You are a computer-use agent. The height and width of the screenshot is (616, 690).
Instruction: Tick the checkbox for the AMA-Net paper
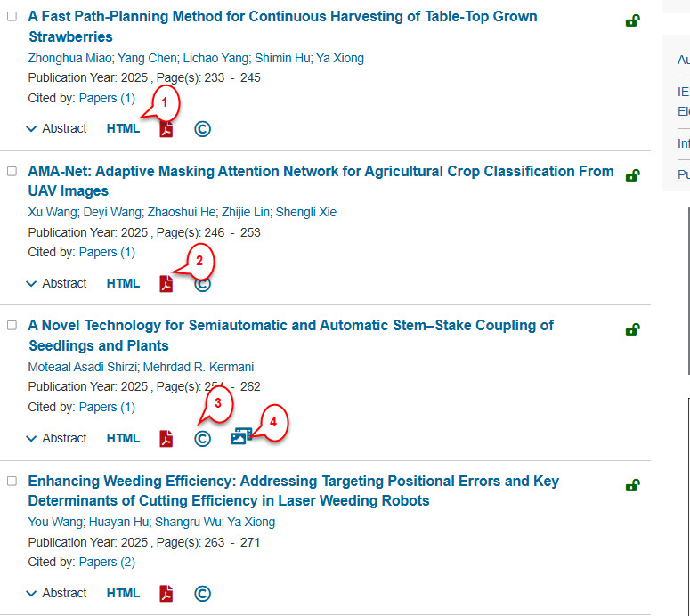pos(12,171)
